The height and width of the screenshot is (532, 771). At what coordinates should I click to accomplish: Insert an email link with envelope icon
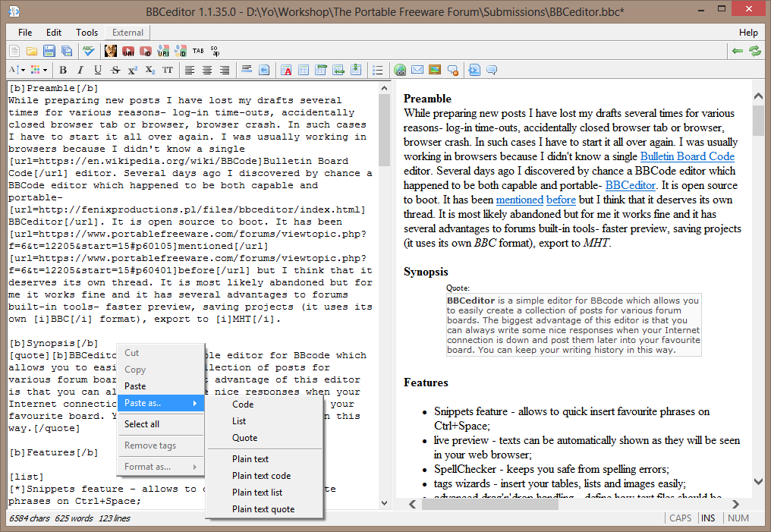pos(417,71)
